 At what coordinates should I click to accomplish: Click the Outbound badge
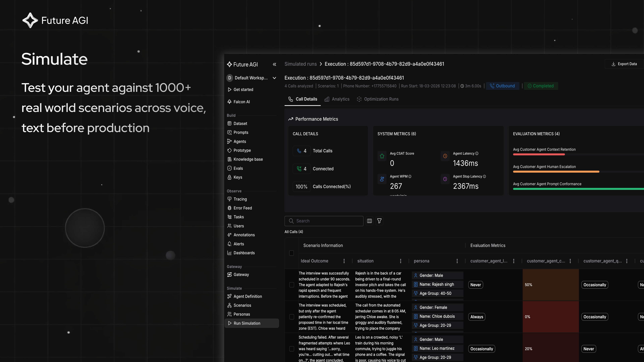(x=502, y=86)
